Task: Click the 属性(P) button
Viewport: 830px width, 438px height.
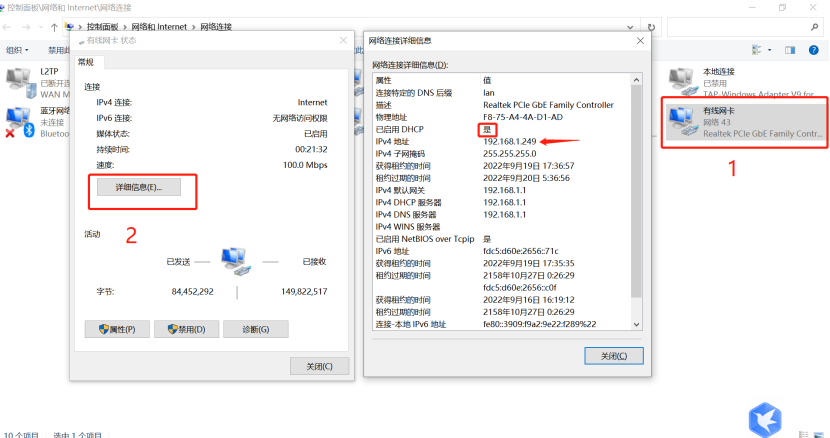Action: click(x=117, y=329)
